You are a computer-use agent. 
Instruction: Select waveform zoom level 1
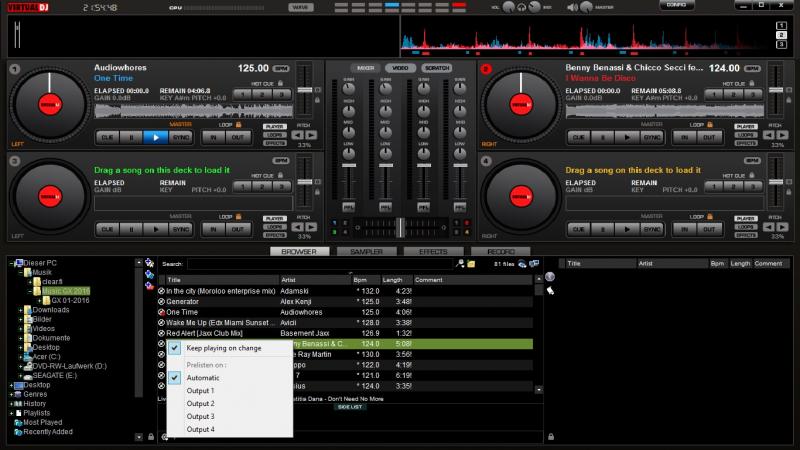tap(781, 26)
